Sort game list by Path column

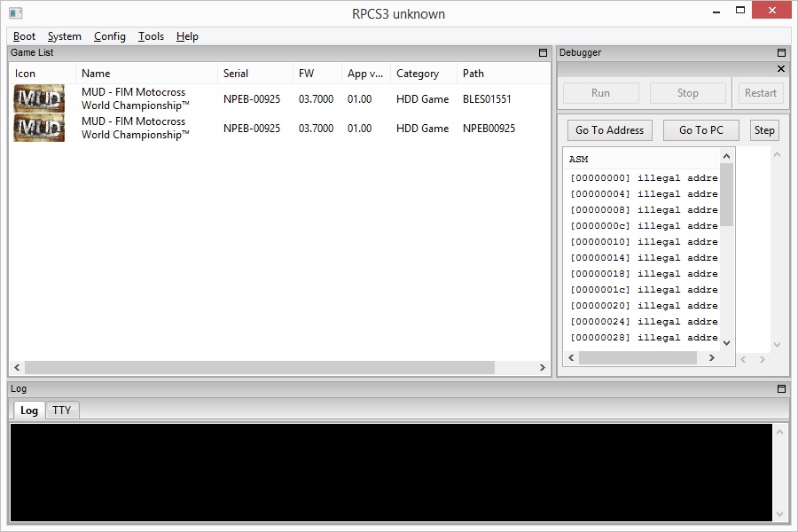(x=504, y=74)
